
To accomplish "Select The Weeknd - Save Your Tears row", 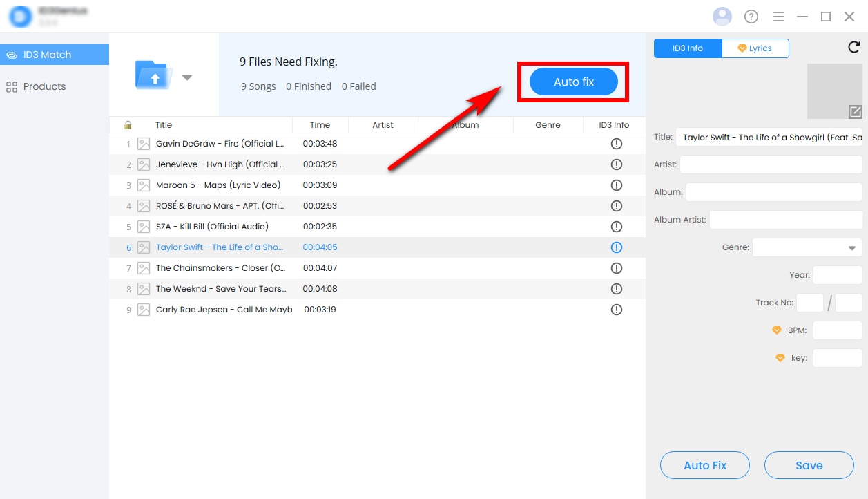I will 377,289.
